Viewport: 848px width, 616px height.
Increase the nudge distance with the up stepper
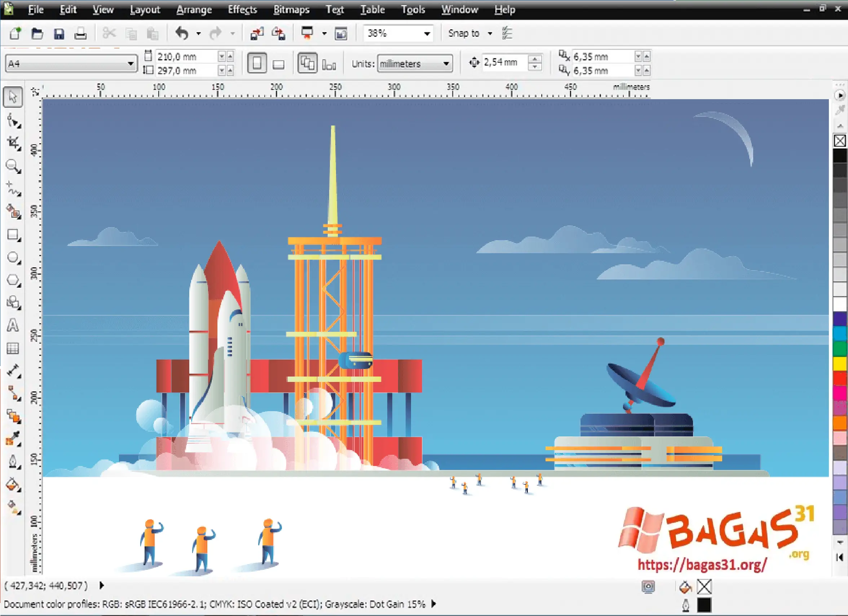coord(535,59)
